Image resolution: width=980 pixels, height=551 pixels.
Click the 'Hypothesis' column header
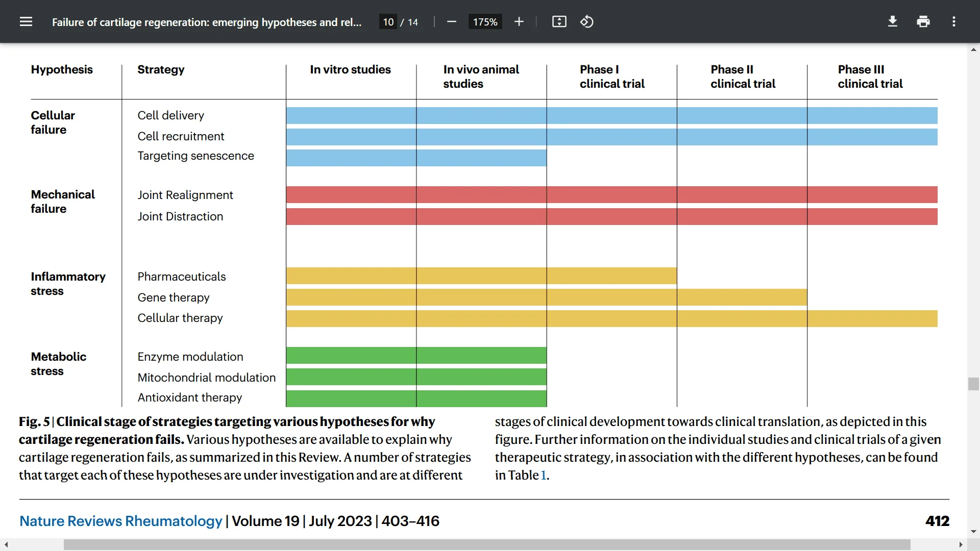(62, 69)
